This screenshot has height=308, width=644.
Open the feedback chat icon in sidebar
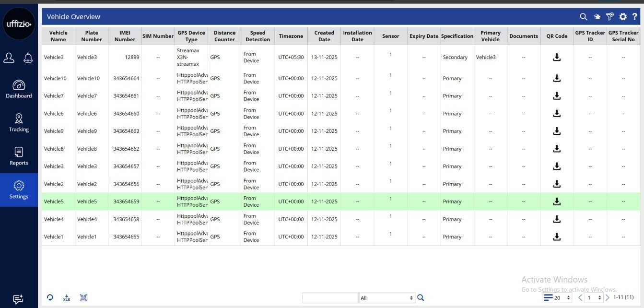tap(18, 299)
